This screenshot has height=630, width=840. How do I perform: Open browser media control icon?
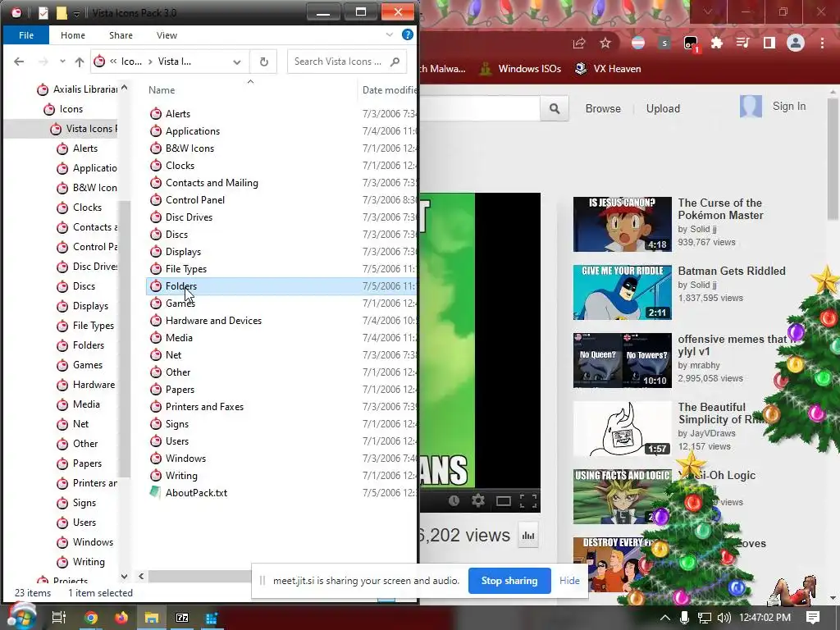[x=742, y=43]
